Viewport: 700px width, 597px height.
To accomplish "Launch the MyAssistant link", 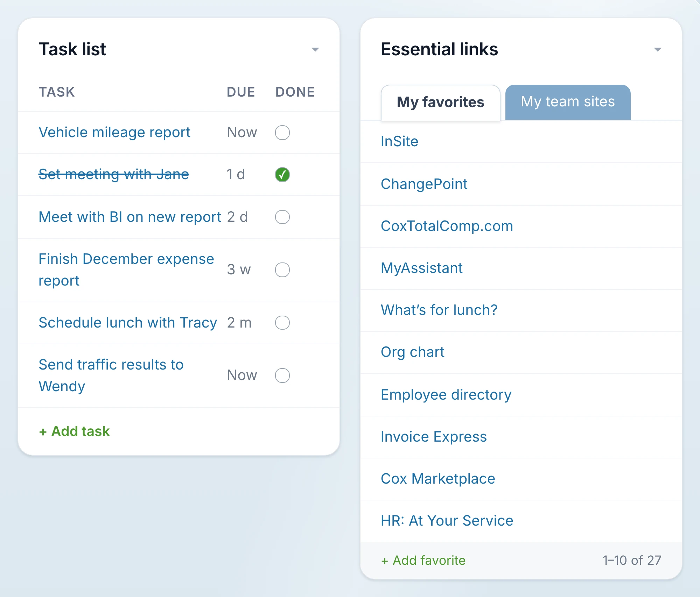I will pyautogui.click(x=421, y=268).
